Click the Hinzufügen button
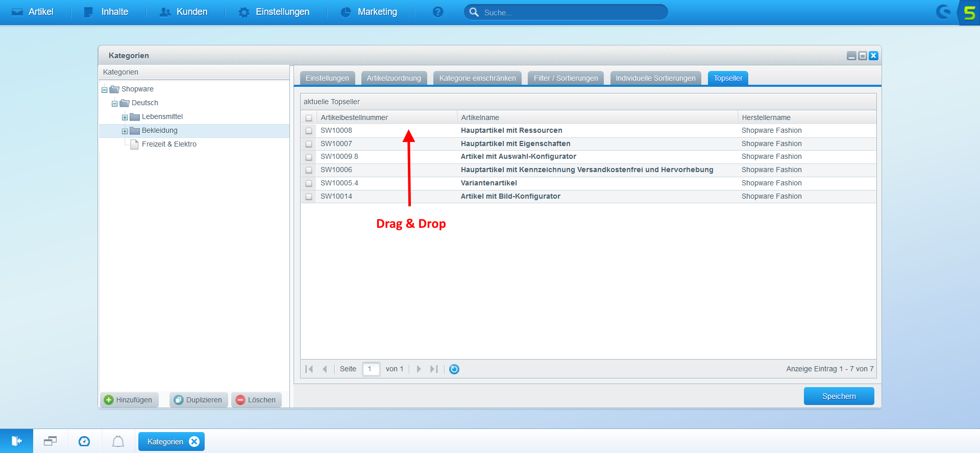This screenshot has height=453, width=980. (x=129, y=400)
